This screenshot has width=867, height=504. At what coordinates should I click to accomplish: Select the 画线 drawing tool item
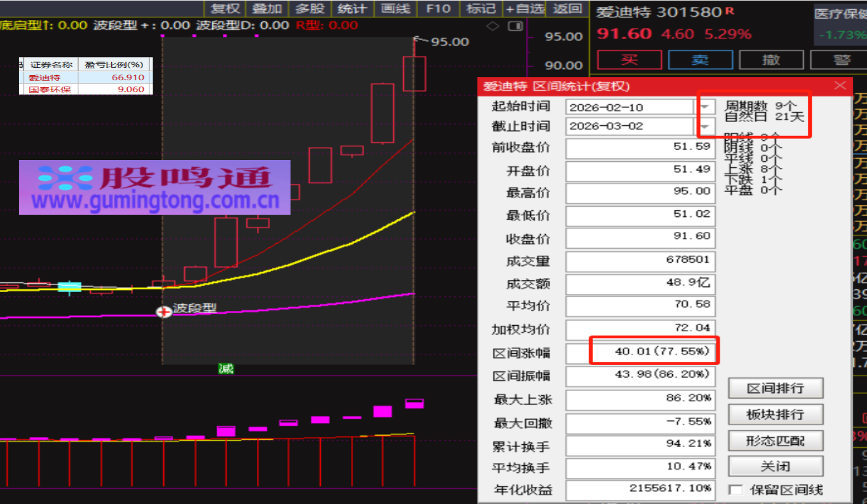(x=395, y=9)
